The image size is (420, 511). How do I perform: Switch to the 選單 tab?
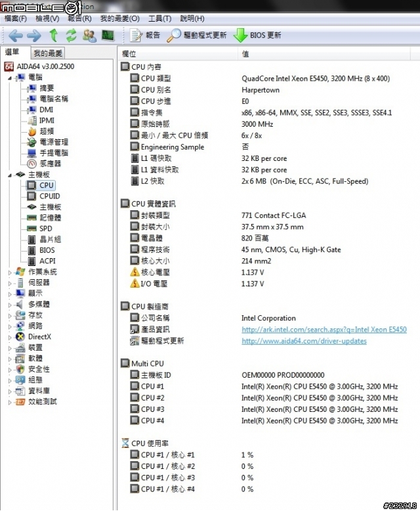(x=12, y=52)
